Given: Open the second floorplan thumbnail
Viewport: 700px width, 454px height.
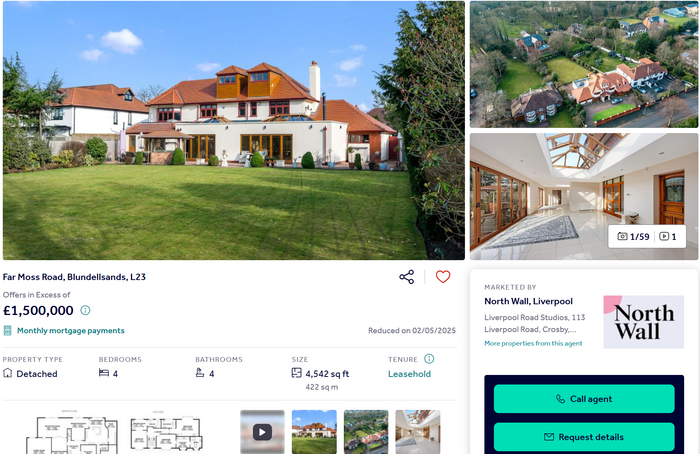Looking at the screenshot, I should [166, 431].
